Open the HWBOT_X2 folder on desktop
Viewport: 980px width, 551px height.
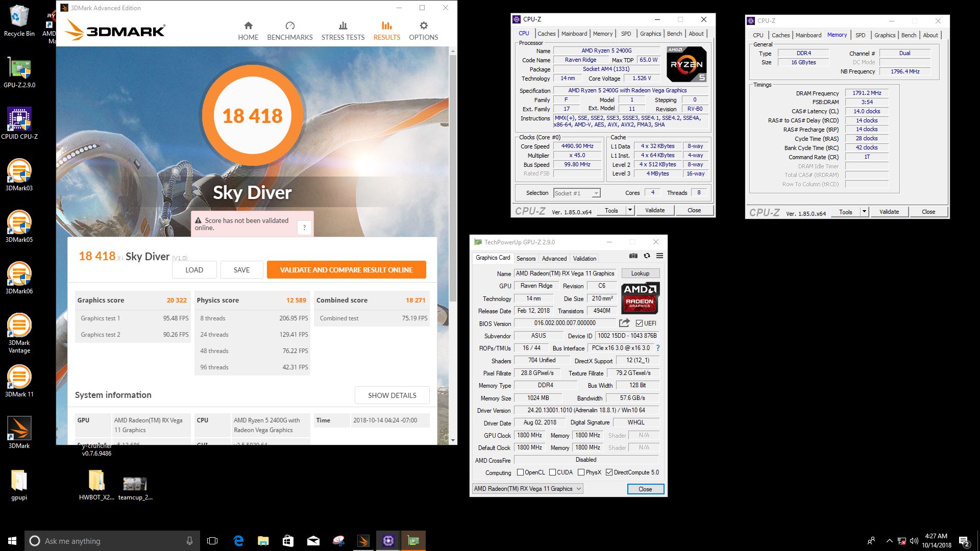(x=96, y=485)
